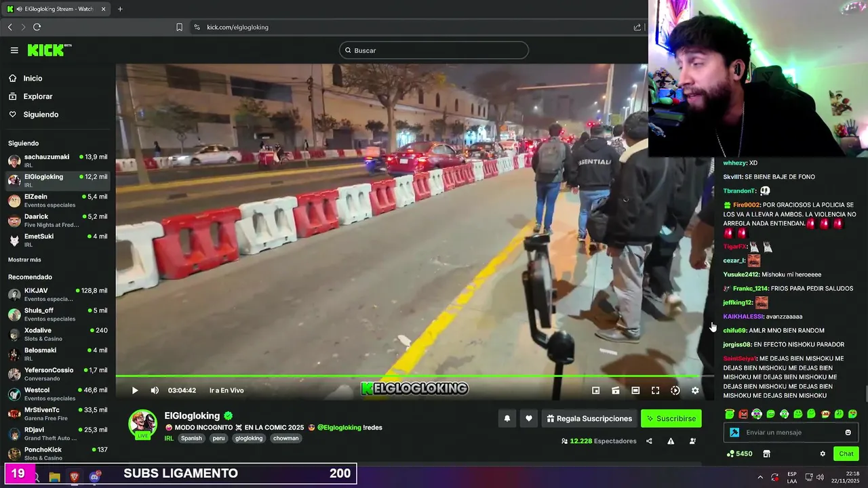Open the video player settings gear
The height and width of the screenshot is (488, 868).
tap(695, 390)
